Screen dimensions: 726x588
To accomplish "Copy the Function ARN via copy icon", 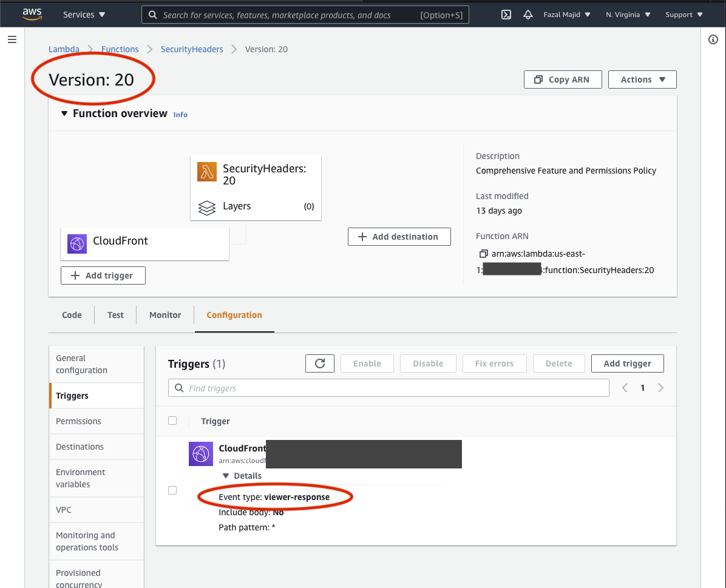I will 483,253.
